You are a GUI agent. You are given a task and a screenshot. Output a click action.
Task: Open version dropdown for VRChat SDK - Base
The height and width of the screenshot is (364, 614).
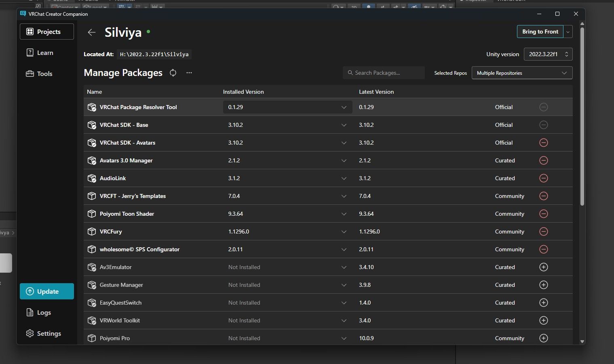pos(287,125)
